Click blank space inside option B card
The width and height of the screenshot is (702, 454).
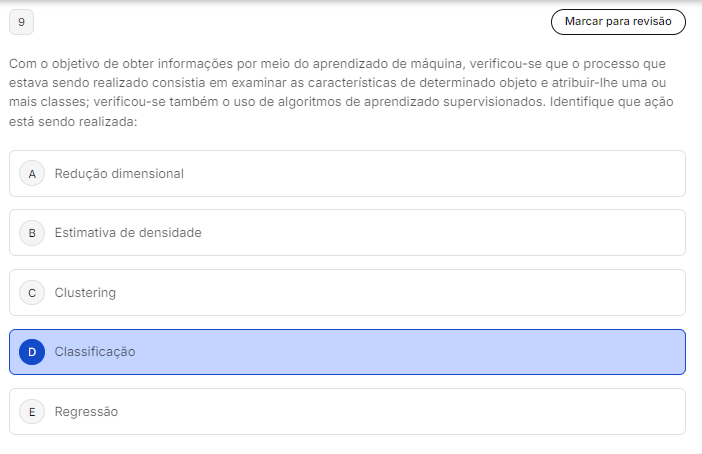450,233
